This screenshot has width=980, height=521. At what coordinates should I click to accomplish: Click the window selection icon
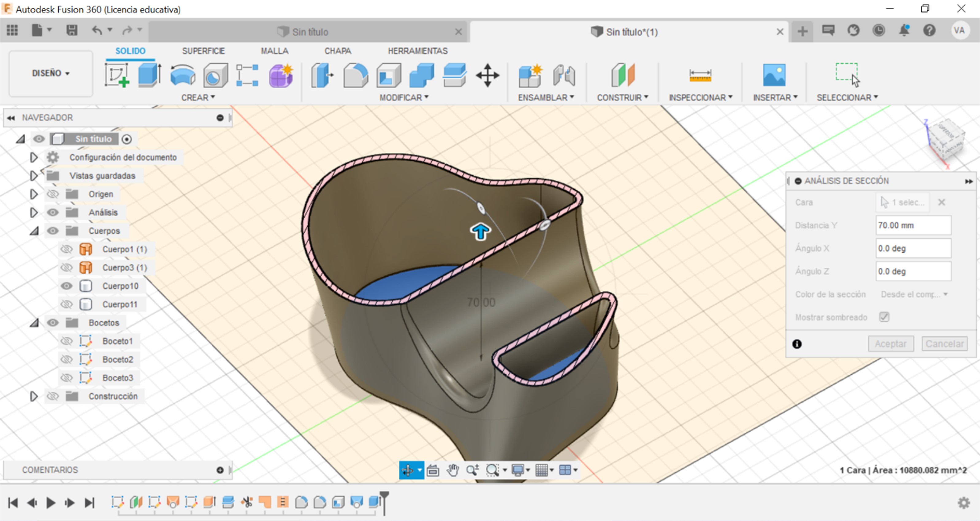click(x=847, y=74)
